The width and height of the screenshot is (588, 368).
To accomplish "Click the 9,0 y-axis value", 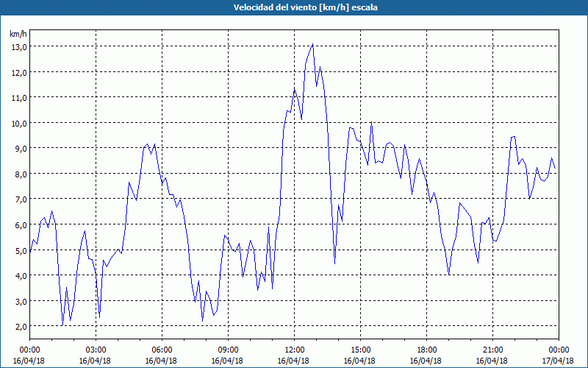I will point(21,149).
